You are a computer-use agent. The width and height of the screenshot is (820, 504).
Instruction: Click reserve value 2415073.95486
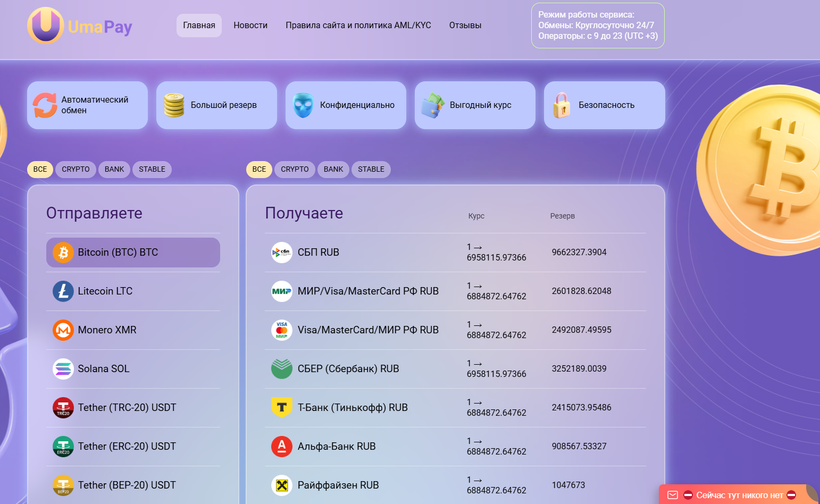click(x=581, y=408)
